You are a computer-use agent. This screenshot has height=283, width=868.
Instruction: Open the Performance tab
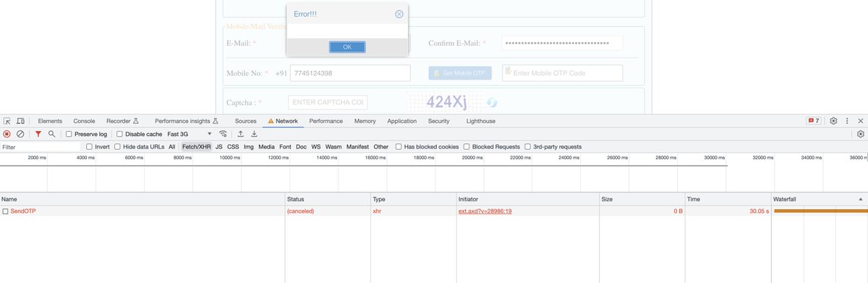(326, 121)
